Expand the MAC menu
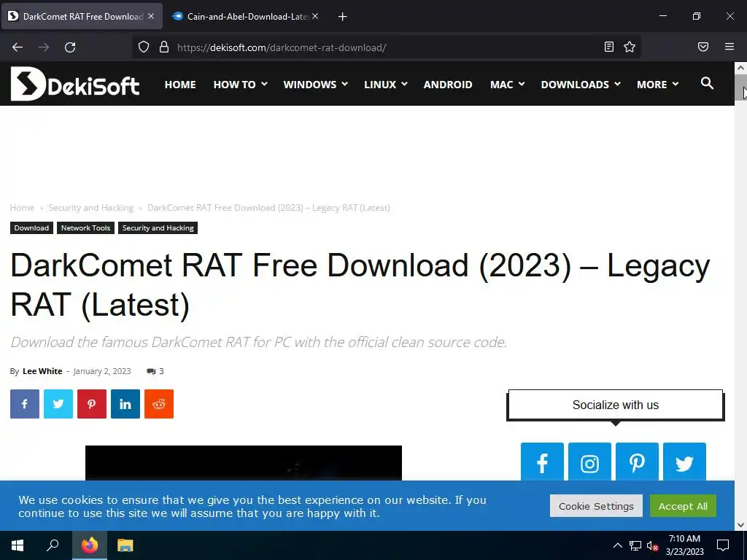 tap(507, 85)
